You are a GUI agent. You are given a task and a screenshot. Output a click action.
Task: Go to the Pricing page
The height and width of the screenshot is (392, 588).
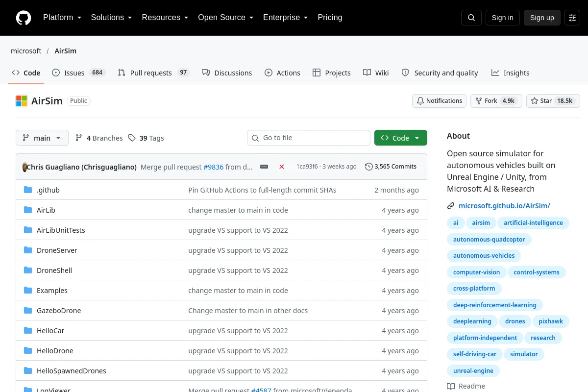point(330,18)
